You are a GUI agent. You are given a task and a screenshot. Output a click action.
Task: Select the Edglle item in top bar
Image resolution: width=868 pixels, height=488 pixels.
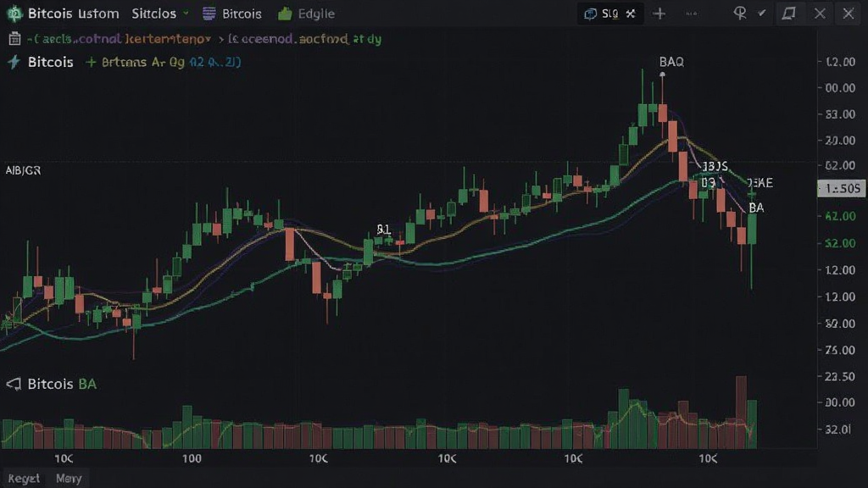(316, 14)
